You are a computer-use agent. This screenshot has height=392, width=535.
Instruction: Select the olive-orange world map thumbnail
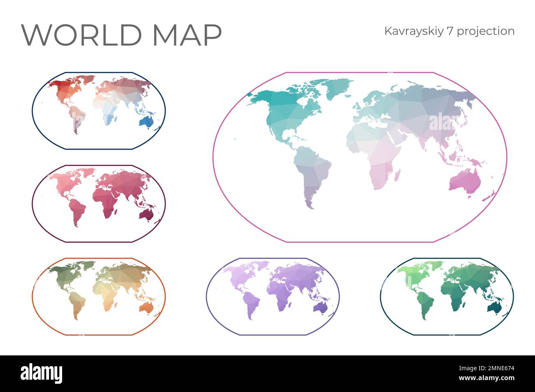(x=99, y=297)
